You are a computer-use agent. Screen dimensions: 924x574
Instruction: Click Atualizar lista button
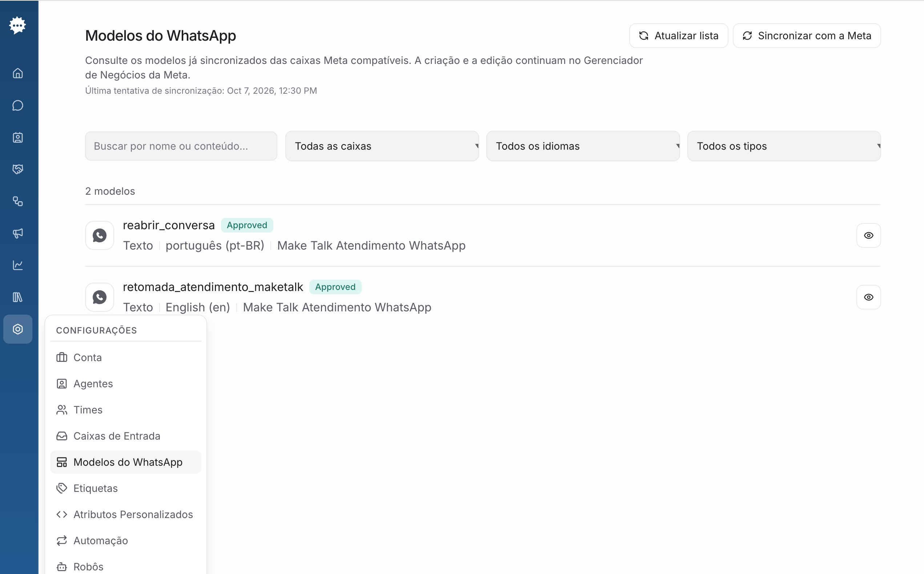(679, 36)
